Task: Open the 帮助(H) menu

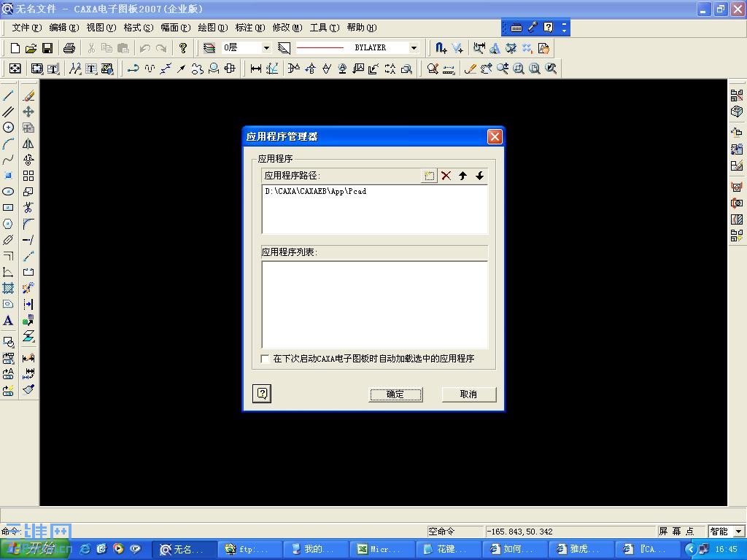Action: tap(362, 28)
